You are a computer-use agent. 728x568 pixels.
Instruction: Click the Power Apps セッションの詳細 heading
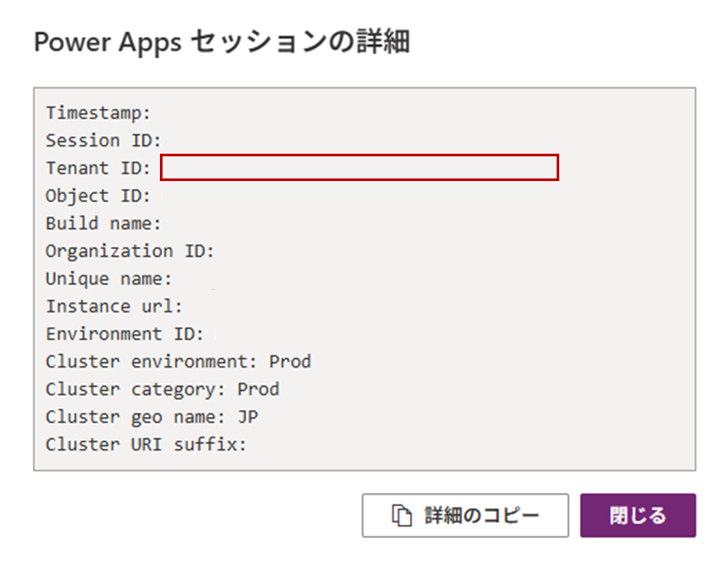click(222, 42)
